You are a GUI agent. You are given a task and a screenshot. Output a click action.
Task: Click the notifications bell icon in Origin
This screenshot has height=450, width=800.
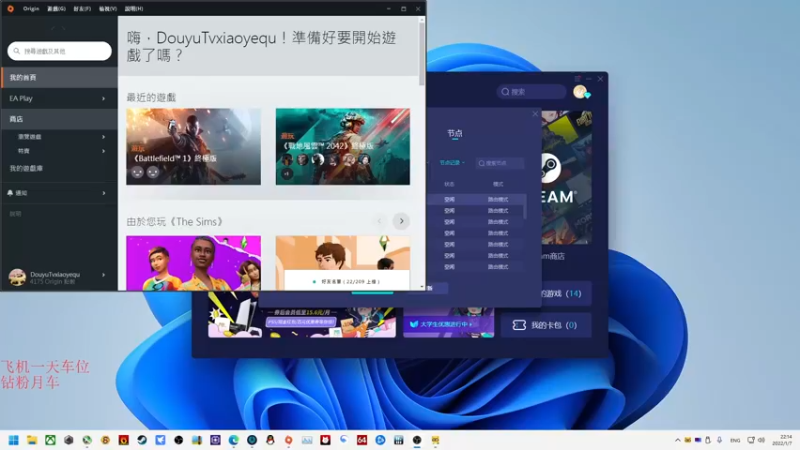[x=10, y=193]
